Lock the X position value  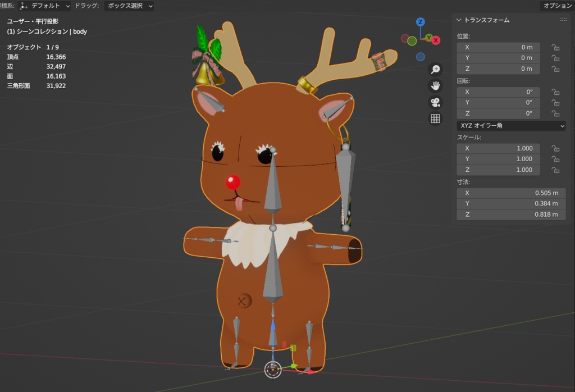[555, 47]
